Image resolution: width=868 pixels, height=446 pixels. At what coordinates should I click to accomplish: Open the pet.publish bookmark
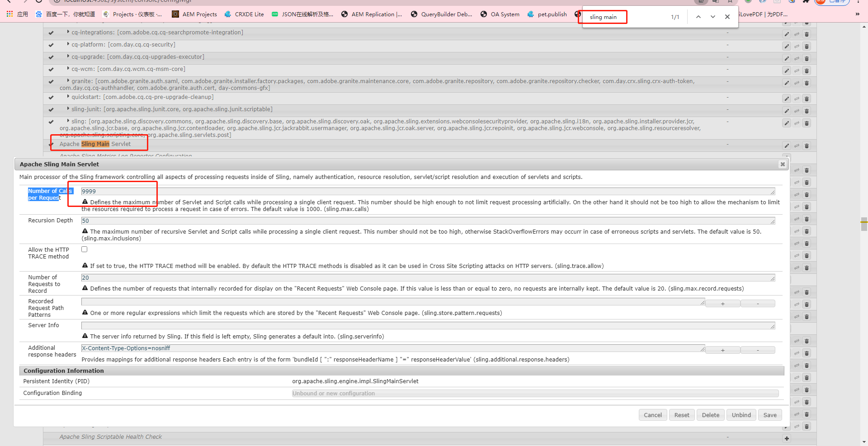click(x=547, y=14)
